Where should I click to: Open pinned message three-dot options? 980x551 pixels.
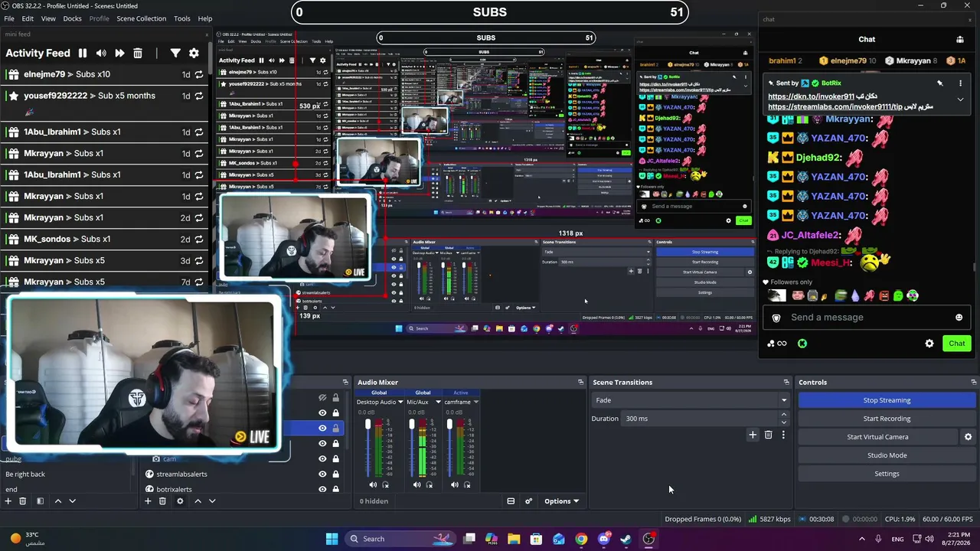[x=960, y=83]
